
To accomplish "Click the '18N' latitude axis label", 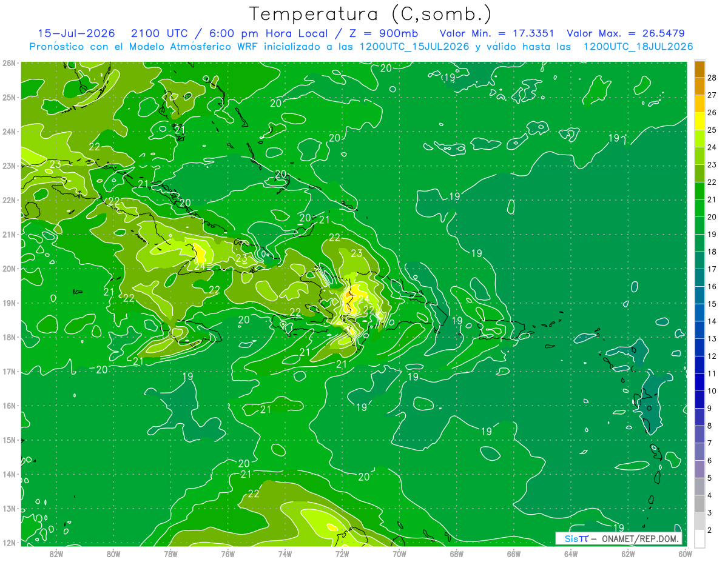I will click(9, 337).
